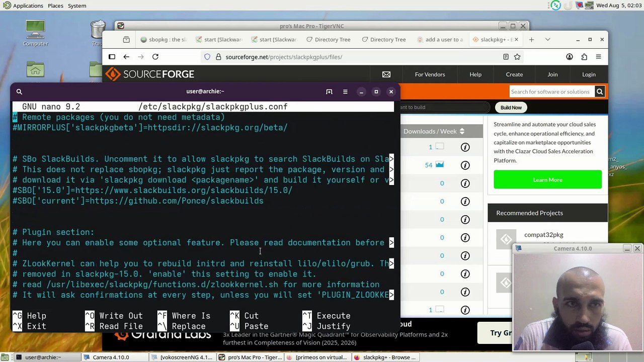Open the Applications menu
Image resolution: width=644 pixels, height=362 pixels.
(23, 6)
